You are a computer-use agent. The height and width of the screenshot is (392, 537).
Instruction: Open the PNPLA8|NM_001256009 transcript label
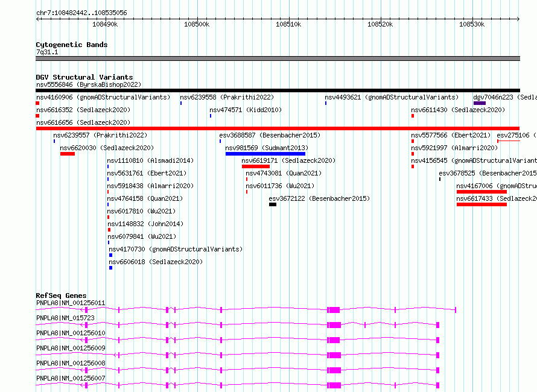(x=71, y=348)
